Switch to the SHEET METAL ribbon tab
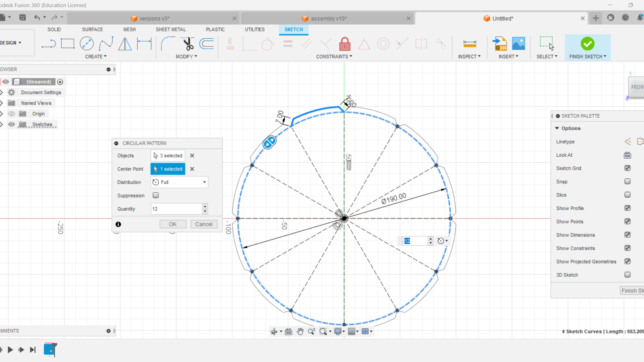The width and height of the screenshot is (644, 362). coord(171,29)
